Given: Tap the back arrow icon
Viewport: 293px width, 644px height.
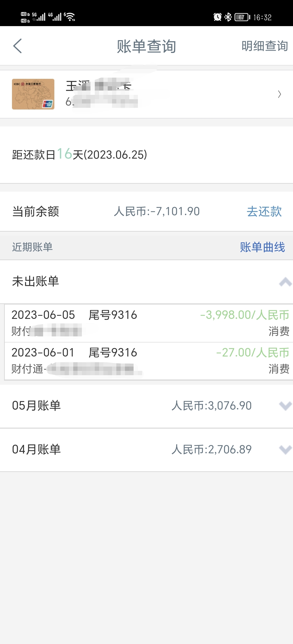Looking at the screenshot, I should point(17,46).
